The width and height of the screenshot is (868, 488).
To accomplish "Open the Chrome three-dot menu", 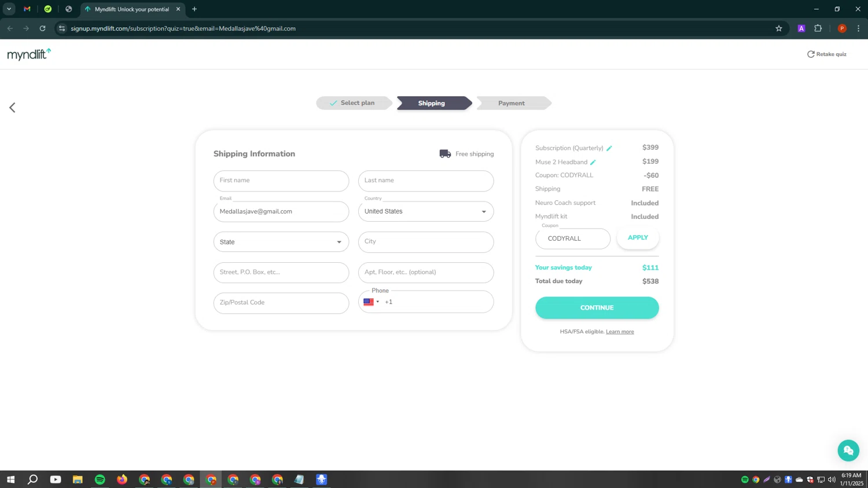I will (858, 28).
